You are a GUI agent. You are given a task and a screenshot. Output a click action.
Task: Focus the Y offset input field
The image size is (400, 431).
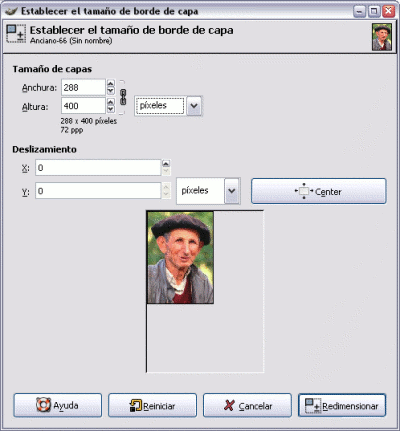[x=98, y=191]
